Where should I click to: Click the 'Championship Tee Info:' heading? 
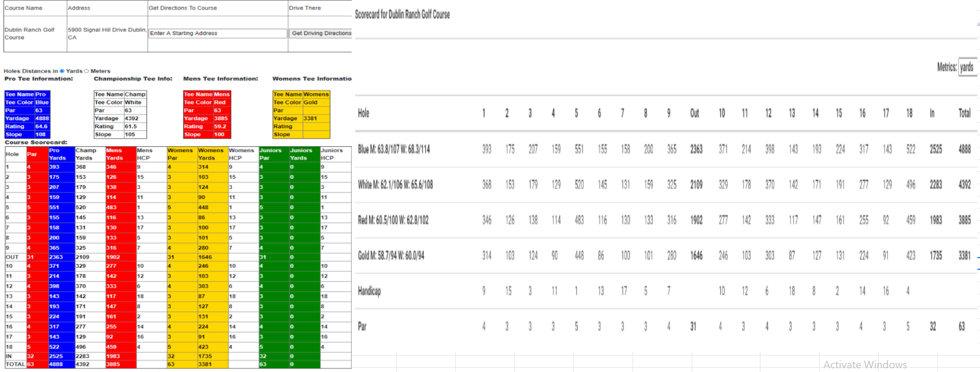[x=133, y=79]
